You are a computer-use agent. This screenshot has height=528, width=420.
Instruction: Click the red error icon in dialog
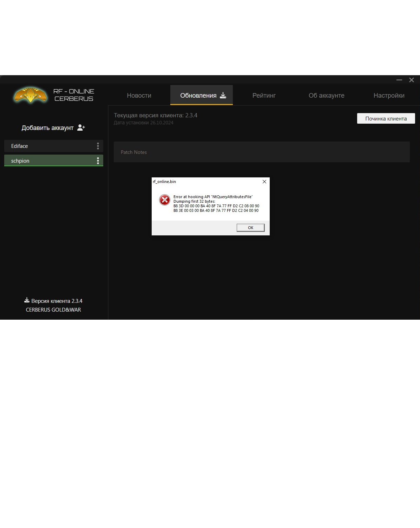tap(164, 200)
